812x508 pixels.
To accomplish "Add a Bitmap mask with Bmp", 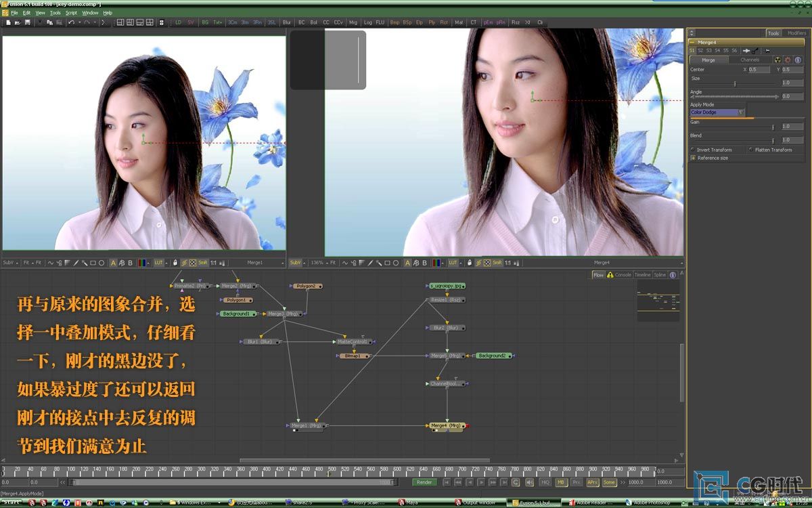I will pyautogui.click(x=394, y=22).
